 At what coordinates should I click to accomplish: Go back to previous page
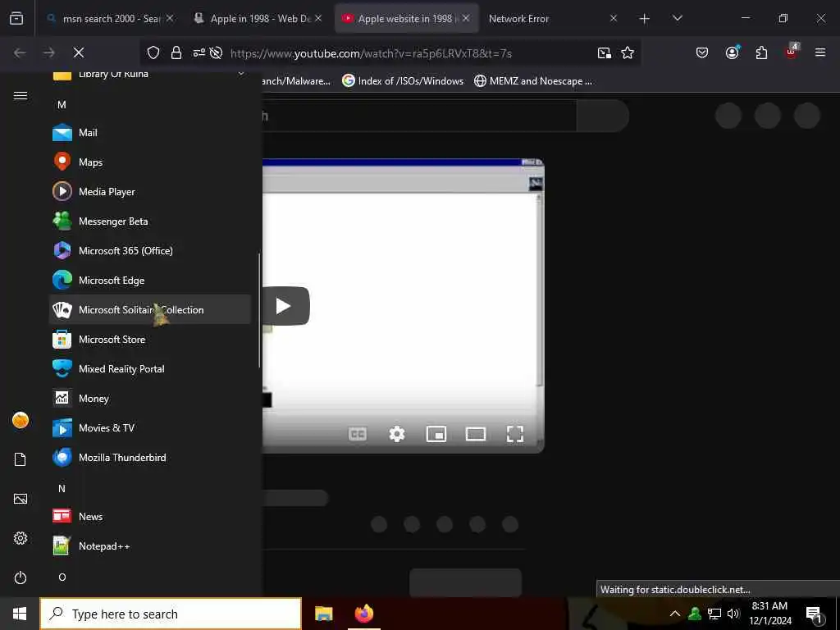20,52
